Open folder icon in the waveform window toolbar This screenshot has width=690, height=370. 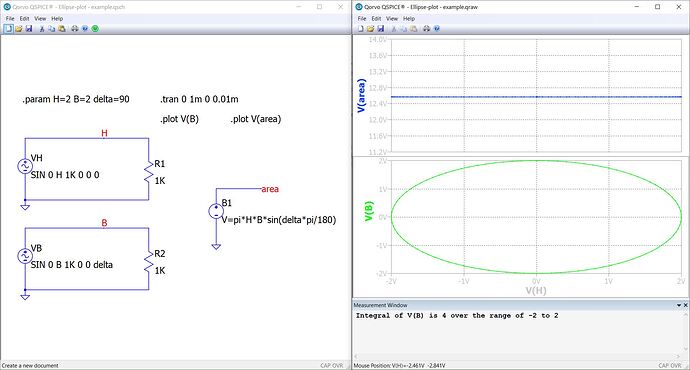pos(371,29)
